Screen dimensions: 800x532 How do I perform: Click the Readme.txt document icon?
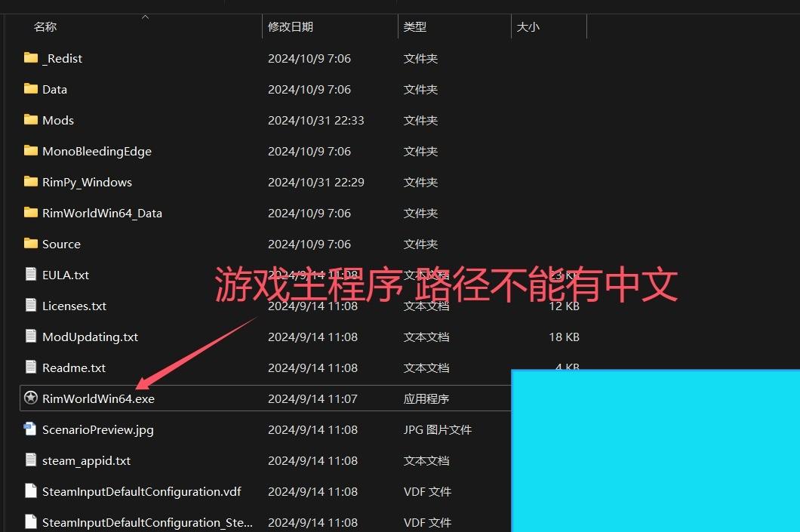[31, 367]
